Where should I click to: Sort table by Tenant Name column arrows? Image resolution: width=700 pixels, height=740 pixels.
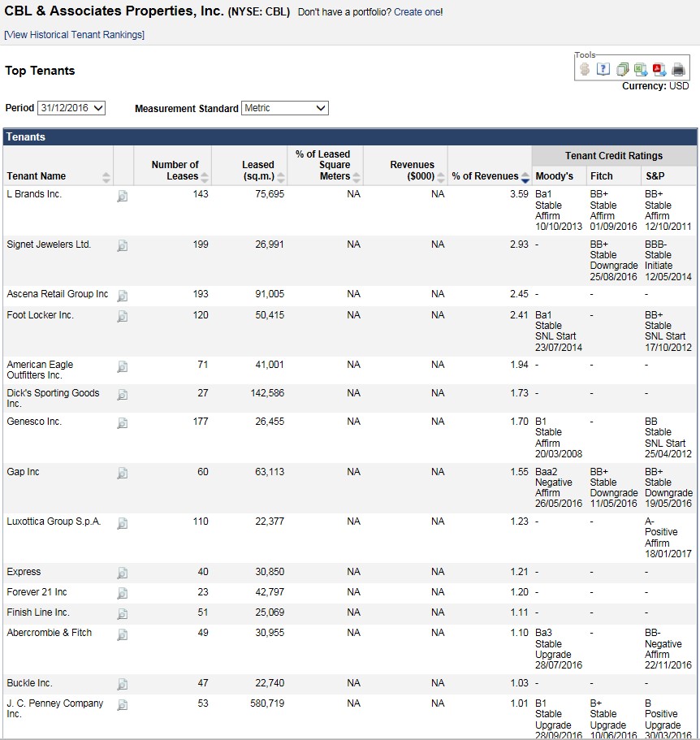pyautogui.click(x=106, y=177)
